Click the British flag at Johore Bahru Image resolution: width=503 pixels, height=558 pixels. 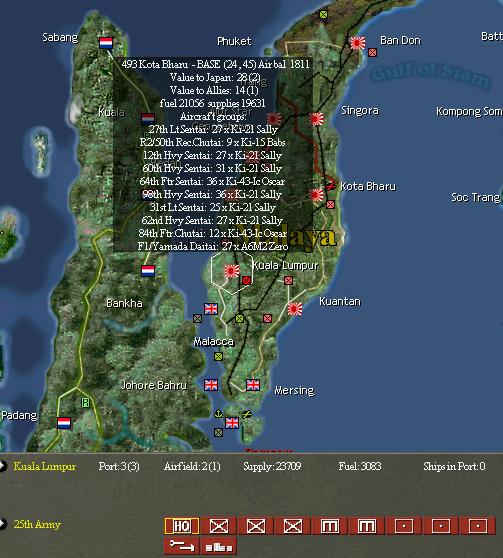tap(211, 385)
